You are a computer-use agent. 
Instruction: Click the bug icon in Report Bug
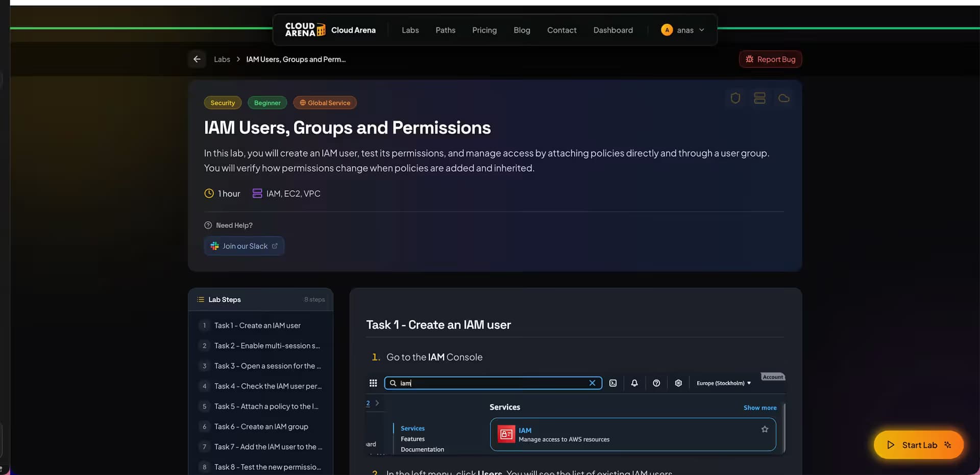pyautogui.click(x=749, y=59)
